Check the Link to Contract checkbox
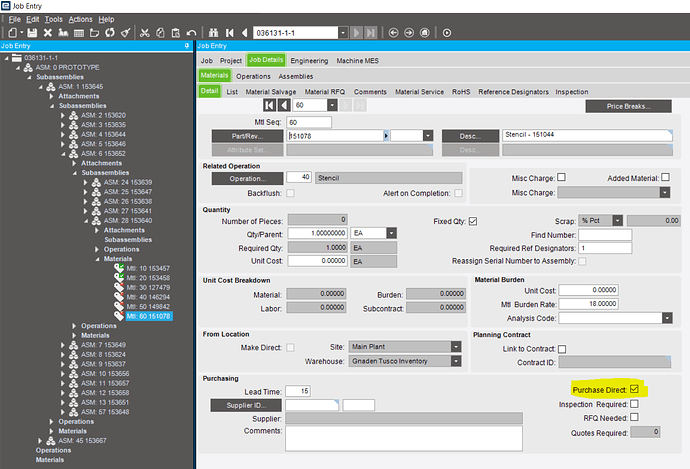This screenshot has height=469, width=690. 562,349
